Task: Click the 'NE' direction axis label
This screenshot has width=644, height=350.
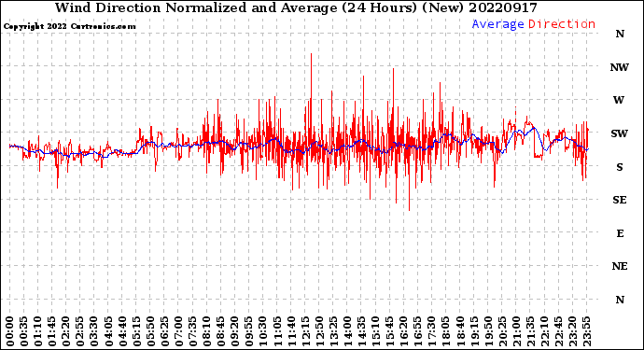Action: point(620,266)
